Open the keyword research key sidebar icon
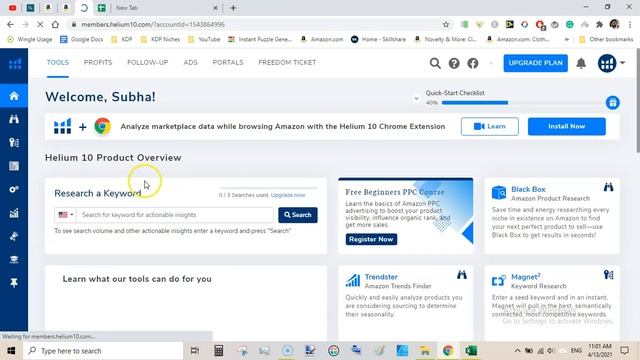640x360 pixels. click(14, 142)
